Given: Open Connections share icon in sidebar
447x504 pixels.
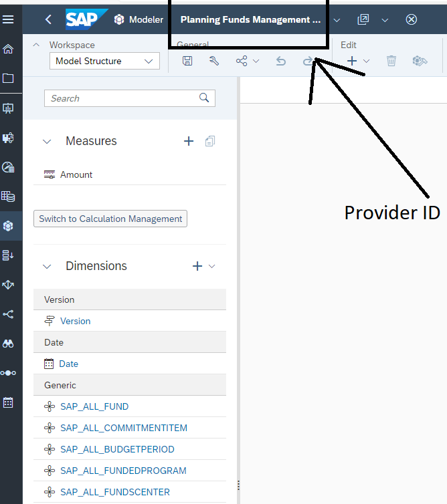Looking at the screenshot, I should point(8,314).
